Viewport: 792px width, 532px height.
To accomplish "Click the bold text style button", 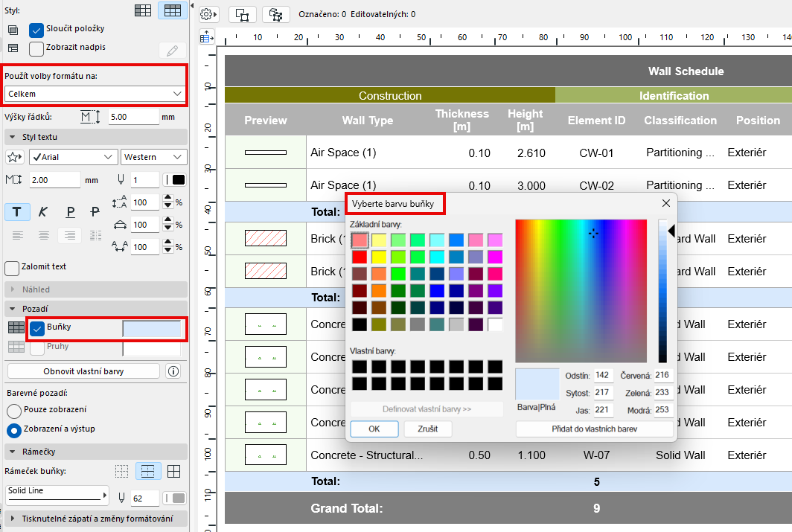I will [x=16, y=212].
